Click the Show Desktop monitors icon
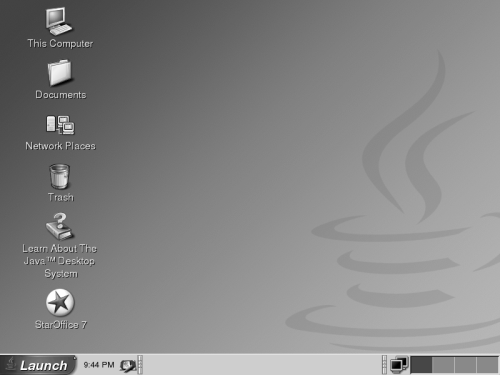Viewport: 500px width, 375px height. (x=399, y=365)
